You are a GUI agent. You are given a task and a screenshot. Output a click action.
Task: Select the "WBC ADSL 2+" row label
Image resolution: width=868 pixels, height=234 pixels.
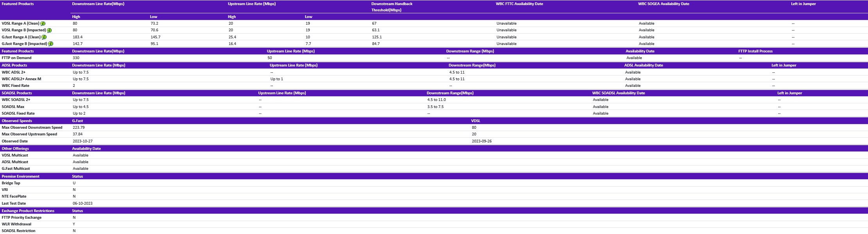[14, 72]
